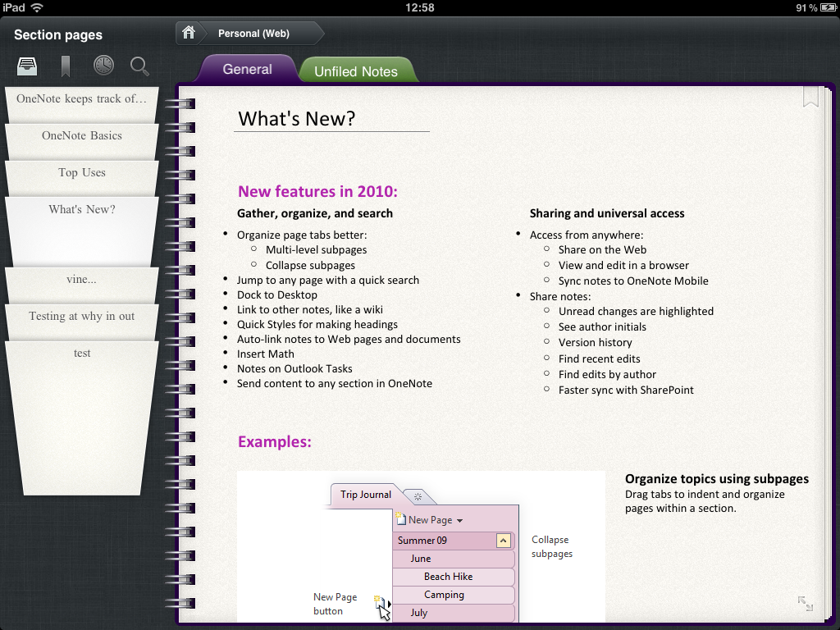Screen dimensions: 840x630
Task: Tap 'Gather, organize, and search' heading
Action: (x=315, y=213)
